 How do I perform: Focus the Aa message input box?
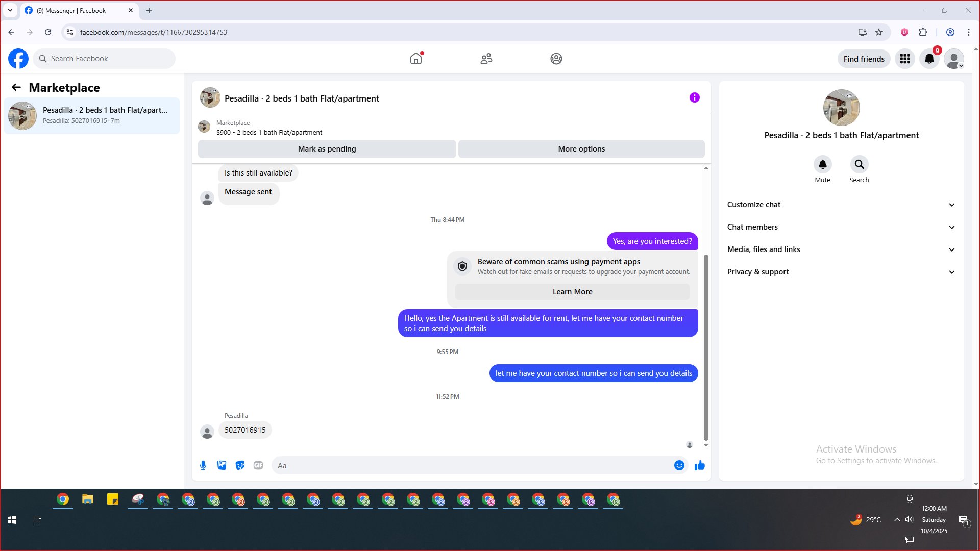pos(472,465)
